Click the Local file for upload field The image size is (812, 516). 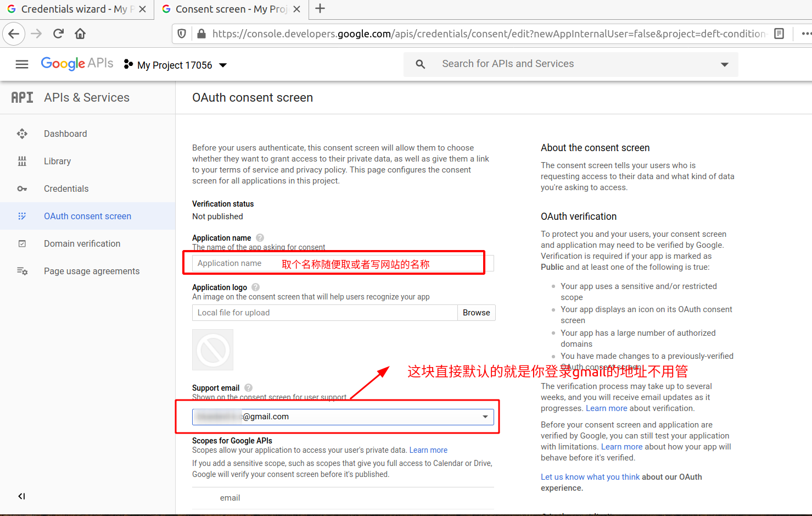click(325, 313)
